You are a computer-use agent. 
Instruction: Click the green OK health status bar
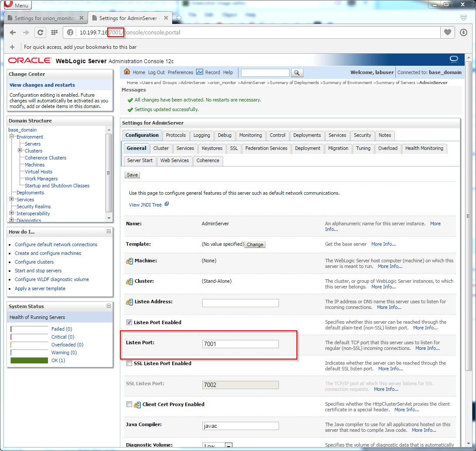click(x=29, y=360)
